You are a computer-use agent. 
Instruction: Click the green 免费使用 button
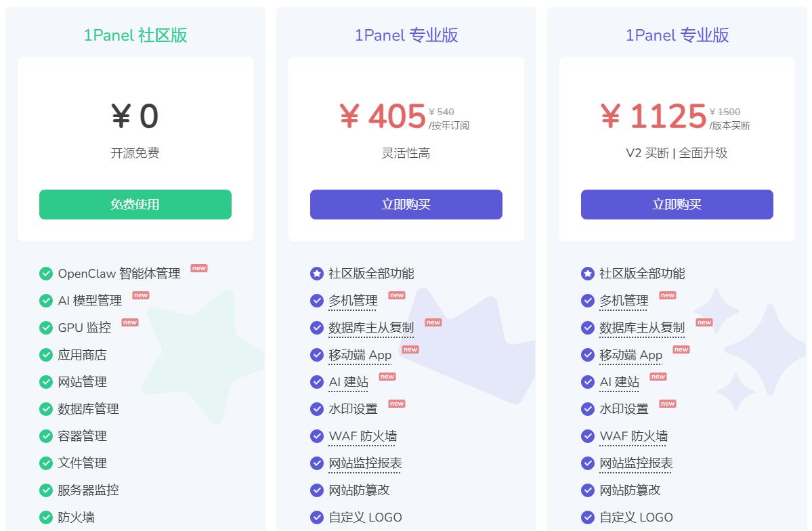tap(135, 205)
